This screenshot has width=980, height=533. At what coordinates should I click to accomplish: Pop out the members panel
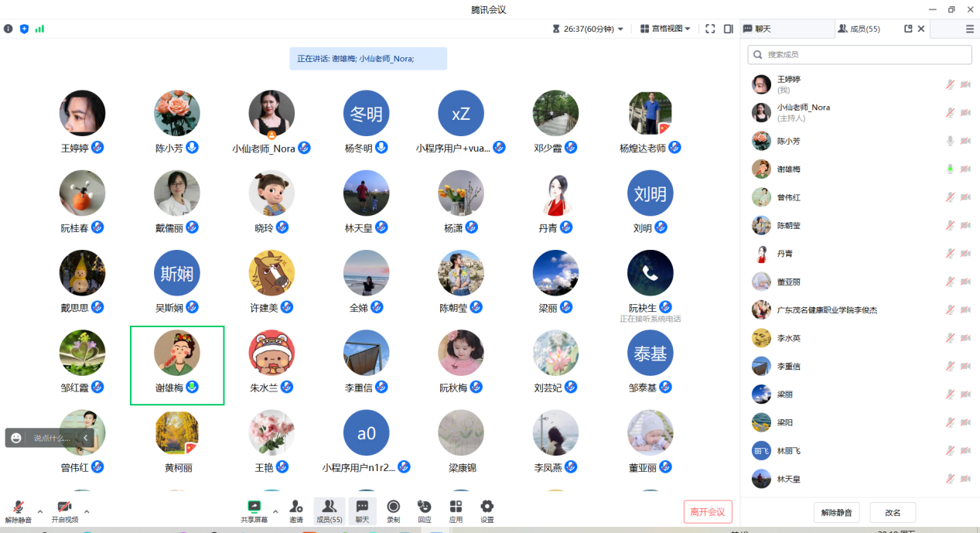point(908,29)
